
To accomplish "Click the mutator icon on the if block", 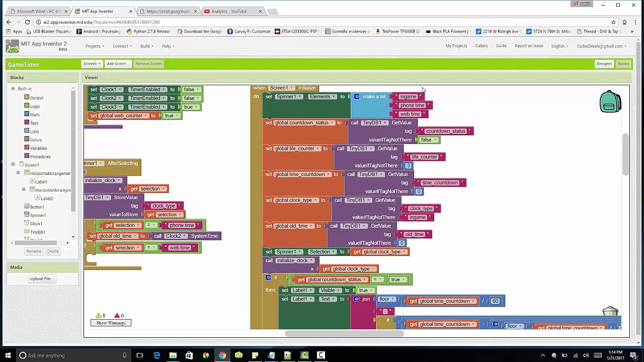I will click(x=268, y=278).
